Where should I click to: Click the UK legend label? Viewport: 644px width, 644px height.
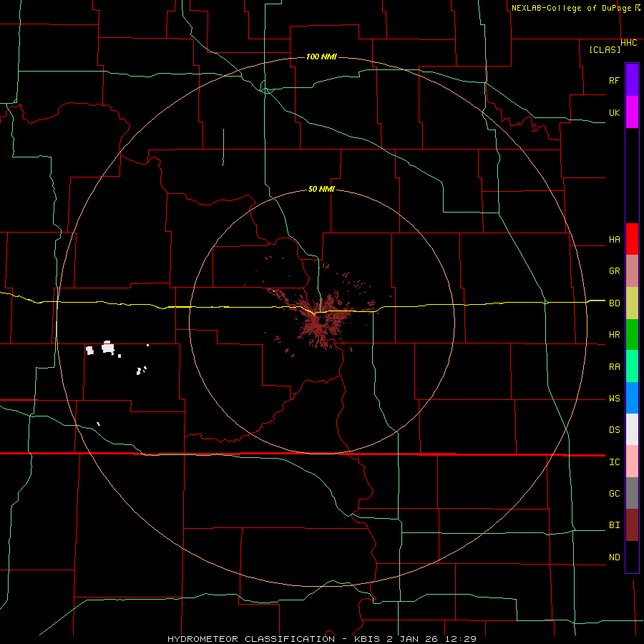point(614,112)
